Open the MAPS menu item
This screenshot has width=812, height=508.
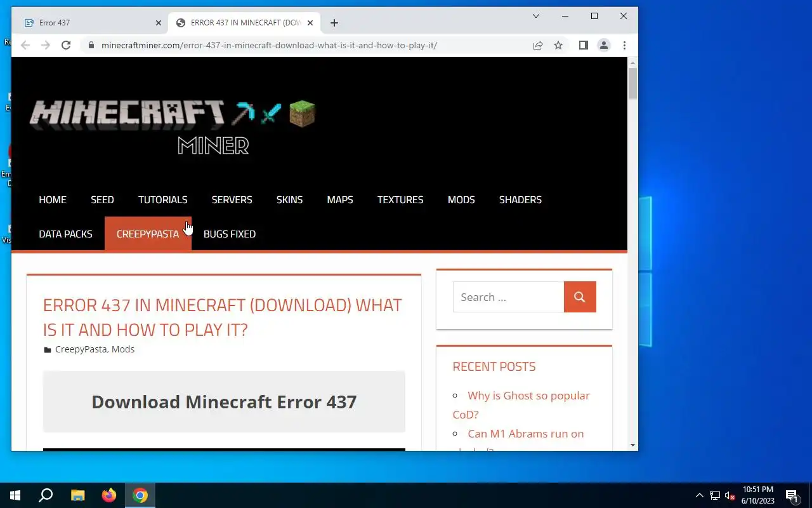[x=340, y=199]
